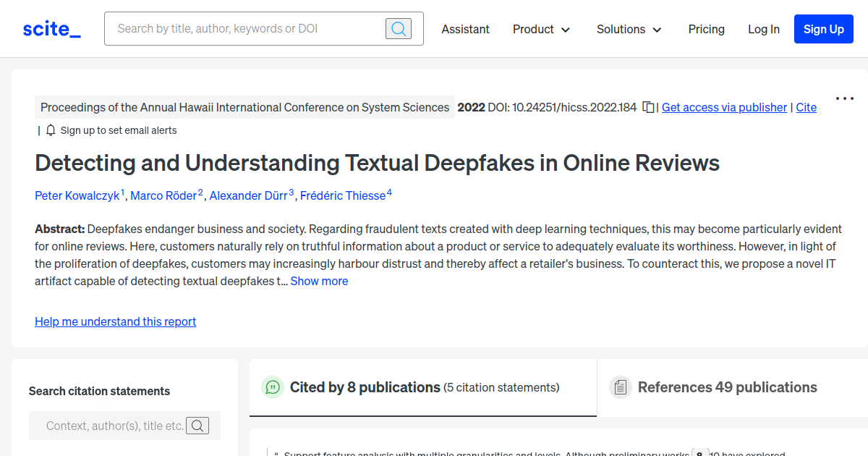The image size is (868, 456).
Task: Click the Log In option
Action: 764,29
